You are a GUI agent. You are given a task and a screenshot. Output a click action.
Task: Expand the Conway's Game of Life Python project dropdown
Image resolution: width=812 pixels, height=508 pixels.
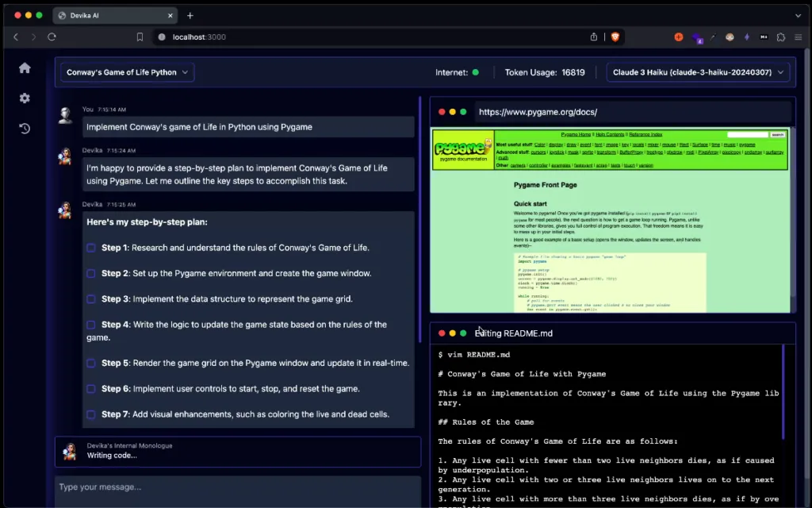[128, 72]
